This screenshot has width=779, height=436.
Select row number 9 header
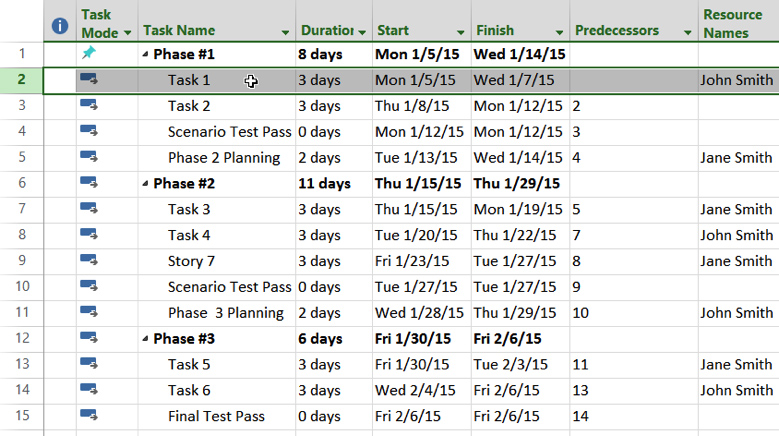click(x=22, y=261)
